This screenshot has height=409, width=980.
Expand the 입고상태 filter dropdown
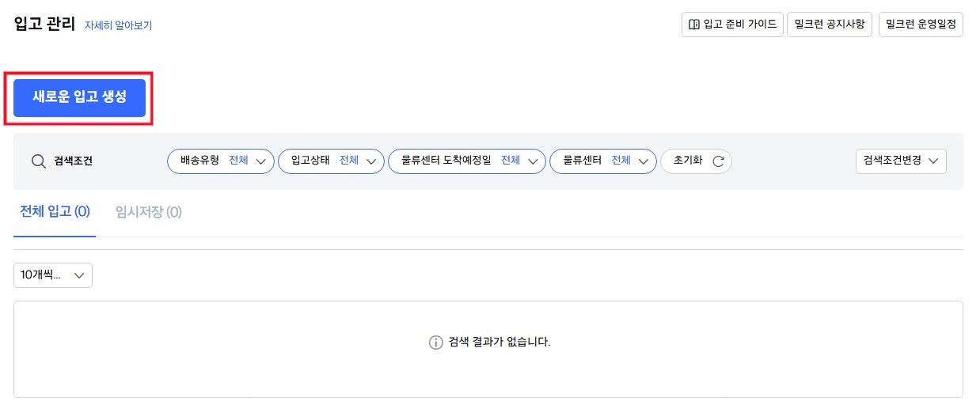tap(331, 161)
